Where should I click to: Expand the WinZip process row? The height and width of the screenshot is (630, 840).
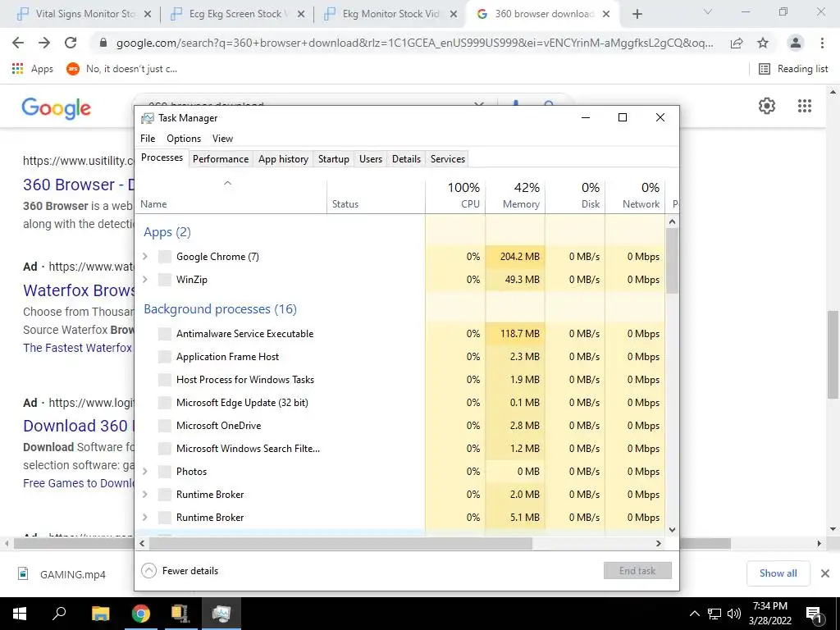[x=144, y=280]
